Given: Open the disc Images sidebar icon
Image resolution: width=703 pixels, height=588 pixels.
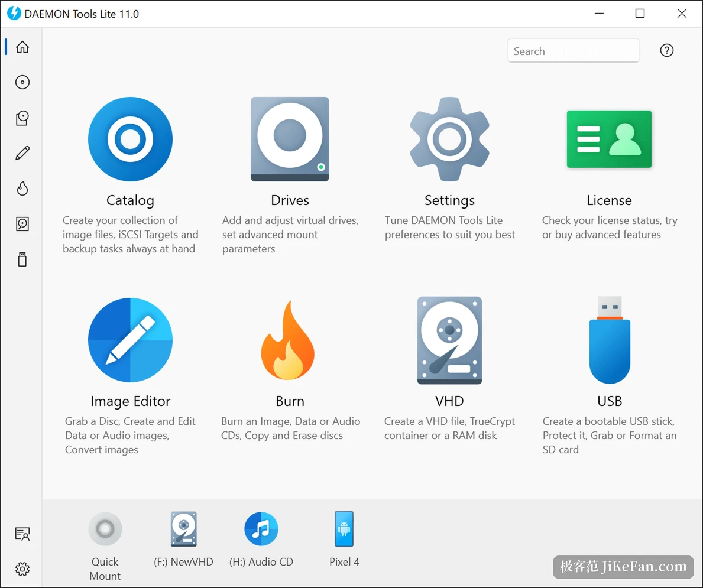Looking at the screenshot, I should tap(22, 82).
